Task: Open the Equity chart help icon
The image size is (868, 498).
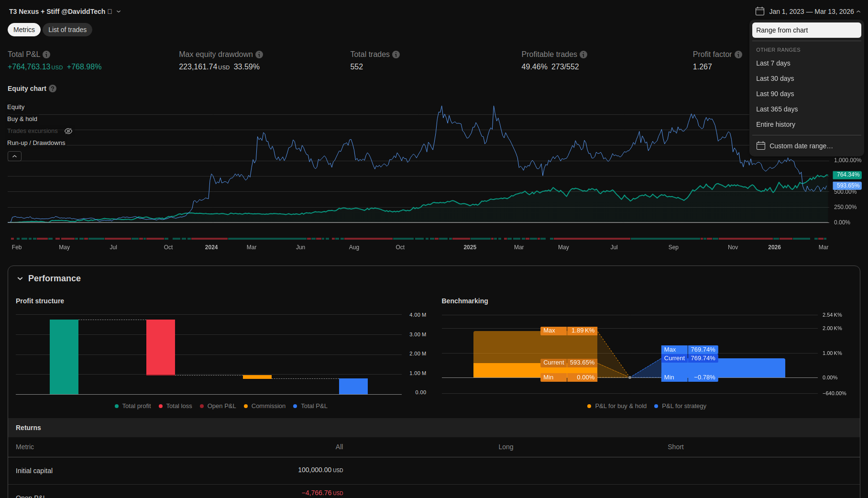Action: (x=53, y=89)
